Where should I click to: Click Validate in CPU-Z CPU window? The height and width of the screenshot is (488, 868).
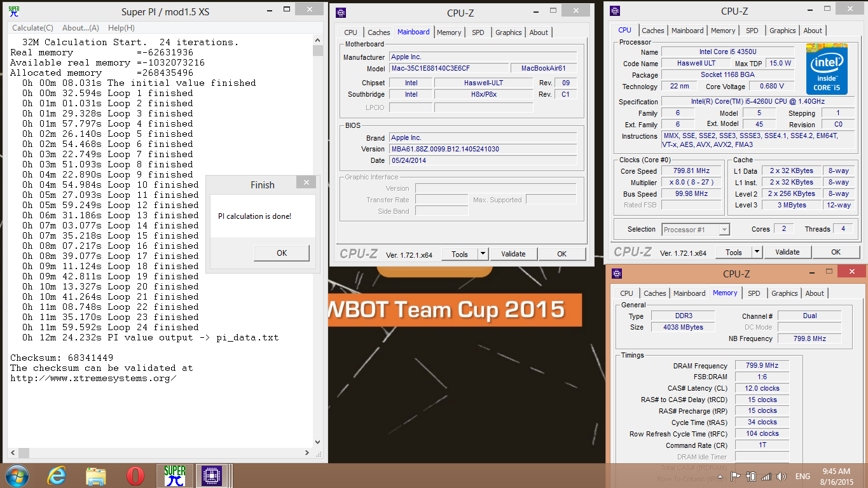(x=787, y=252)
